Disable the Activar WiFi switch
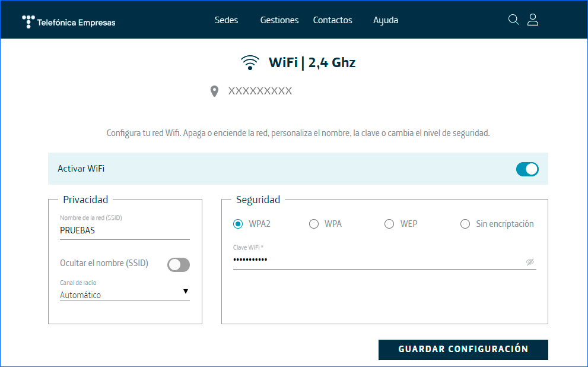 point(527,169)
